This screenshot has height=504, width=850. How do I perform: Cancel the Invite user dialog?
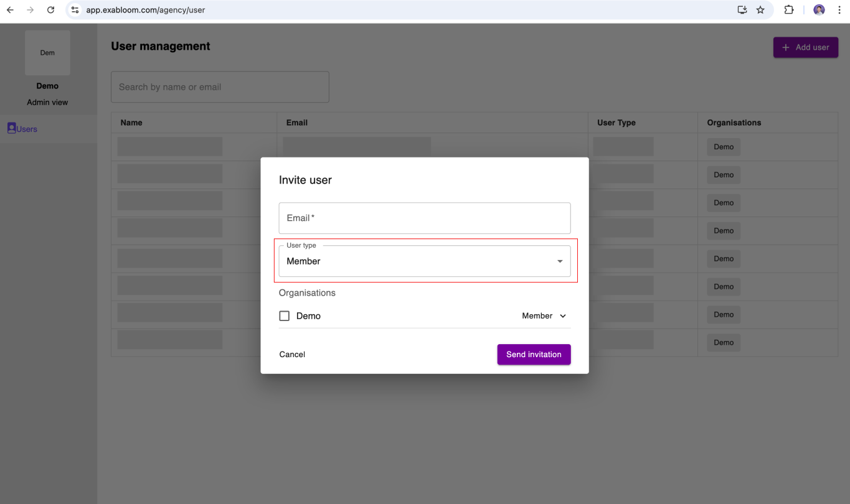pos(292,354)
